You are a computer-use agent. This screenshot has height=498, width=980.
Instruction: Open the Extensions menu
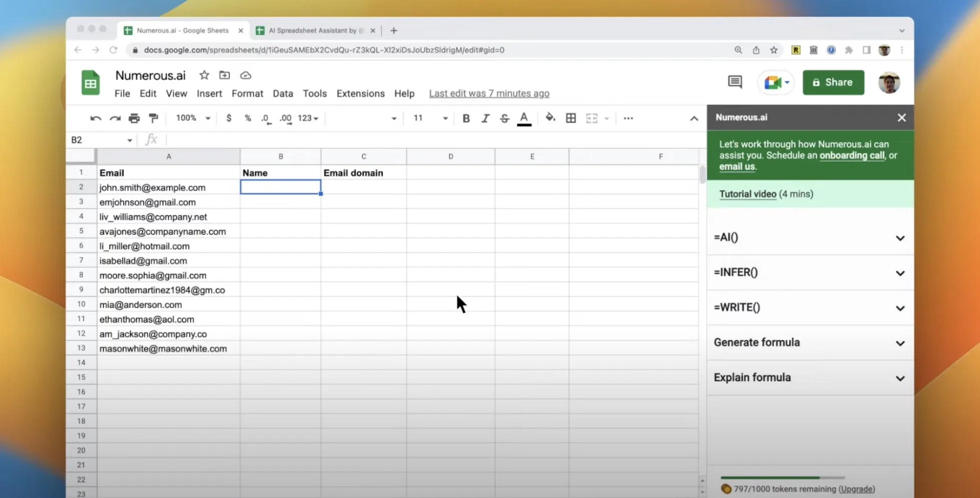click(361, 94)
